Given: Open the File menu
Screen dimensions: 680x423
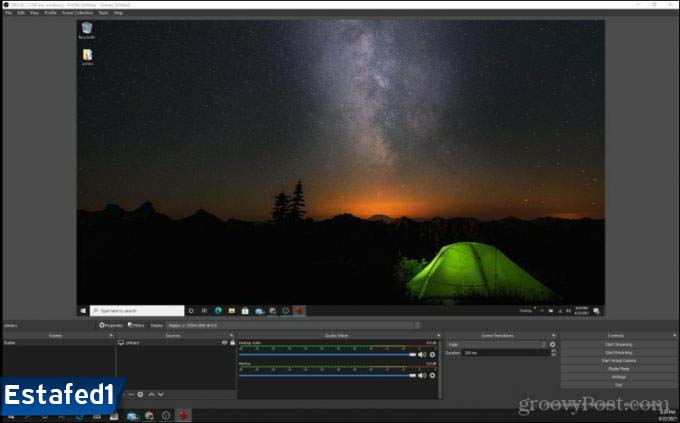Looking at the screenshot, I should click(x=8, y=13).
